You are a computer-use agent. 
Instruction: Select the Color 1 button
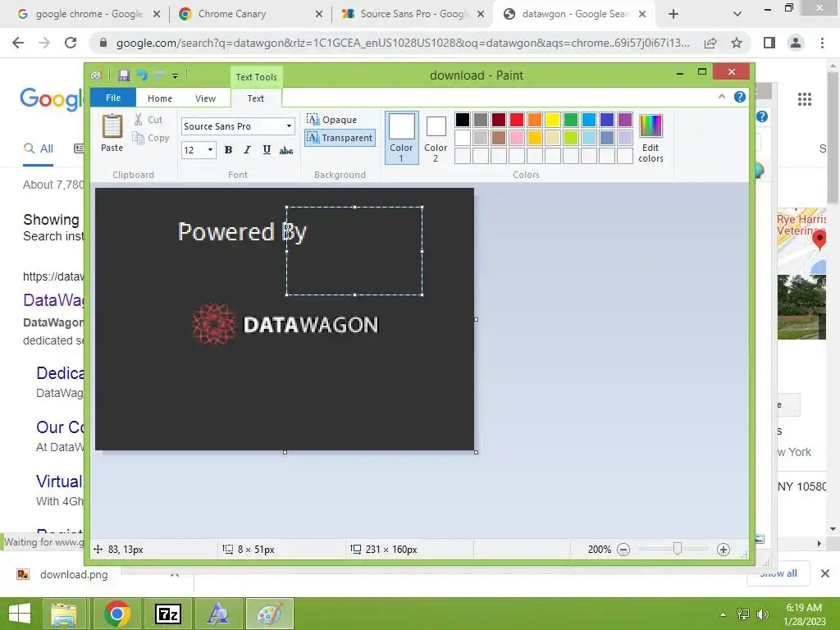[401, 138]
